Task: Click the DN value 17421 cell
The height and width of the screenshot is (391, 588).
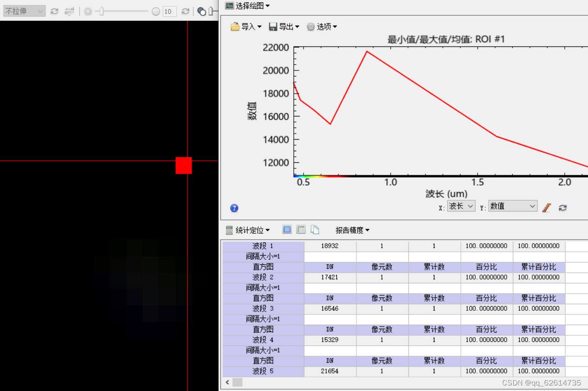Action: (330, 277)
